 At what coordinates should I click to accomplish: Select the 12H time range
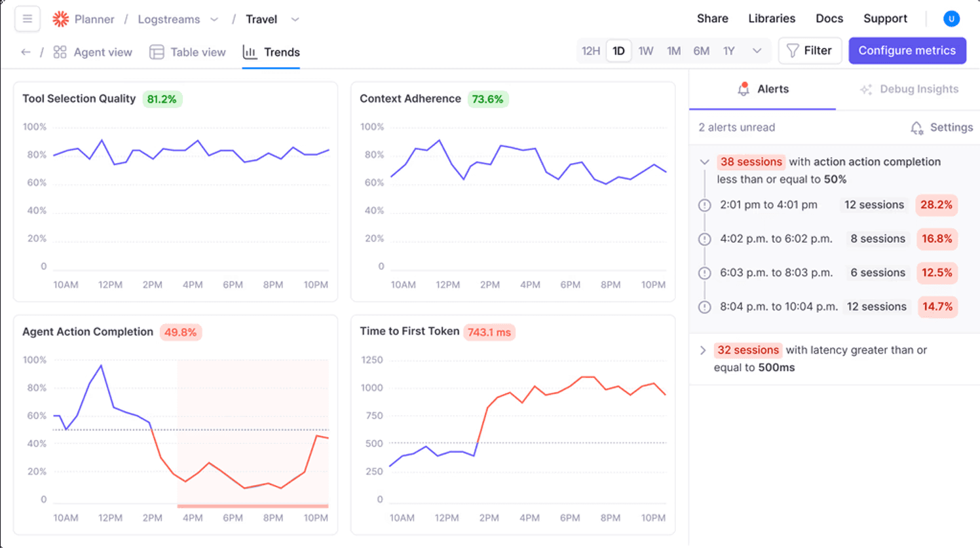point(590,51)
